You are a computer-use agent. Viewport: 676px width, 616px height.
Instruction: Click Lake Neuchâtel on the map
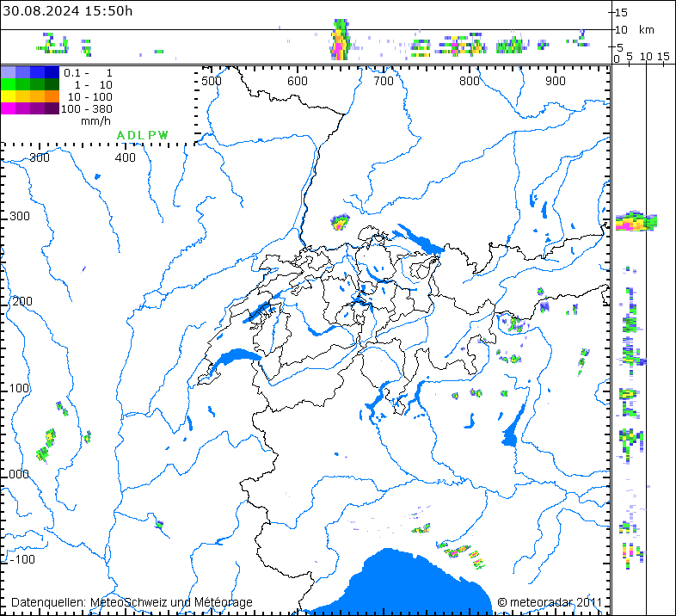tap(260, 311)
